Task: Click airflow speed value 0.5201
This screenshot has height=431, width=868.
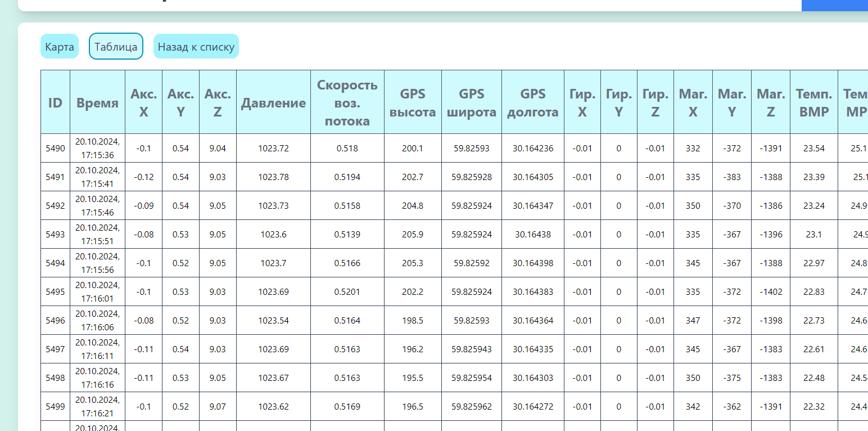Action: click(x=347, y=292)
